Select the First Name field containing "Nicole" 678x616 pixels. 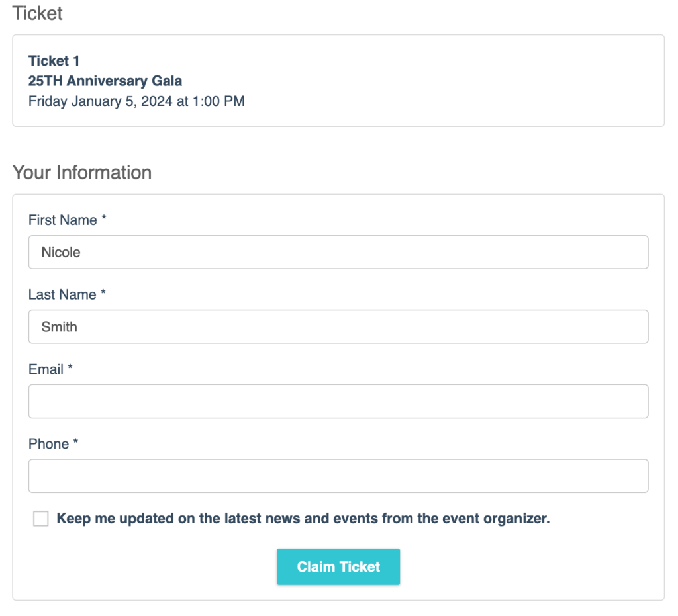pyautogui.click(x=338, y=252)
